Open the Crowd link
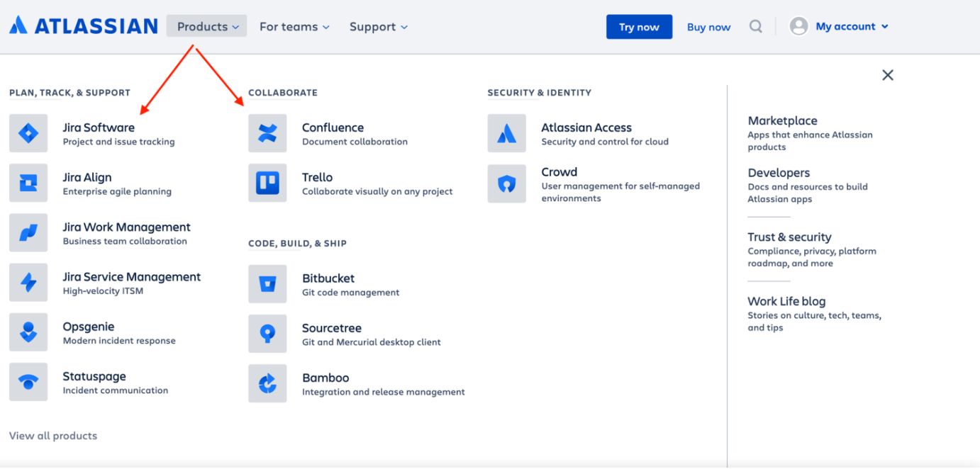The height and width of the screenshot is (469, 980). (559, 171)
